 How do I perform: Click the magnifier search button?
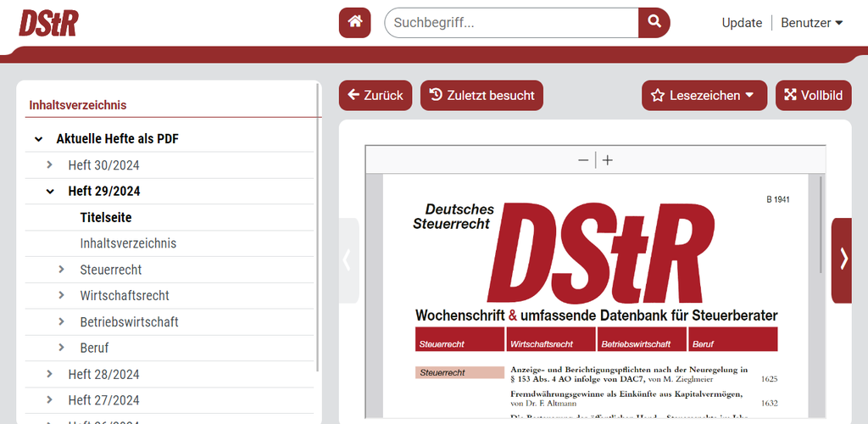(654, 23)
